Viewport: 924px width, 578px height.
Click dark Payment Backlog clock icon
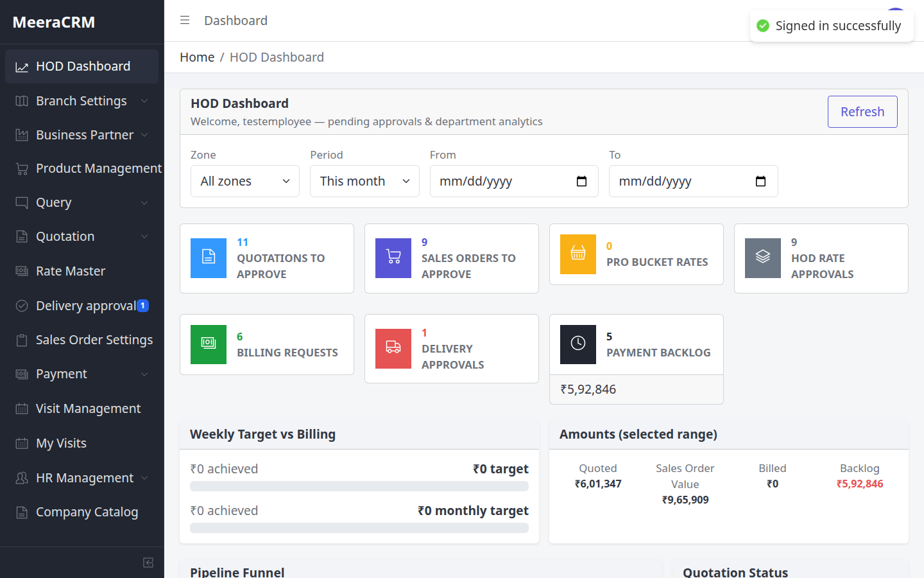(578, 344)
